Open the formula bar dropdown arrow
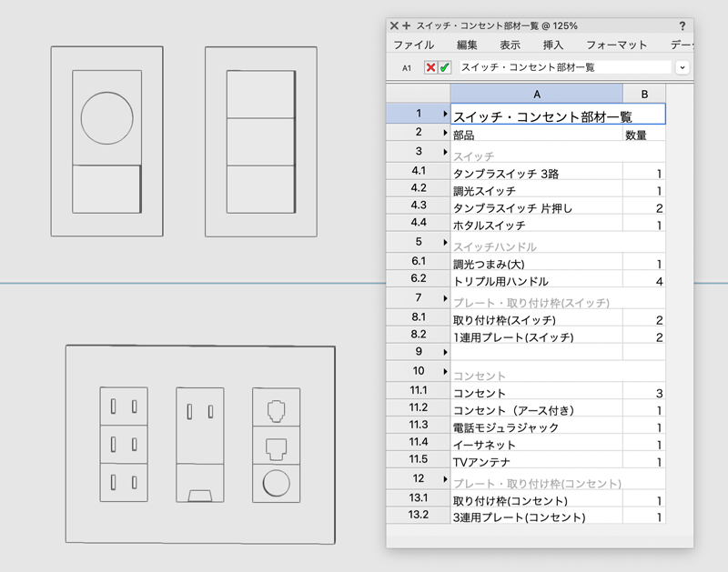 pyautogui.click(x=682, y=67)
